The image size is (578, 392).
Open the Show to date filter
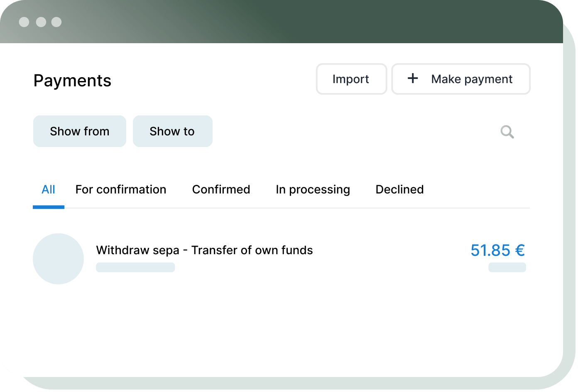[x=172, y=131]
